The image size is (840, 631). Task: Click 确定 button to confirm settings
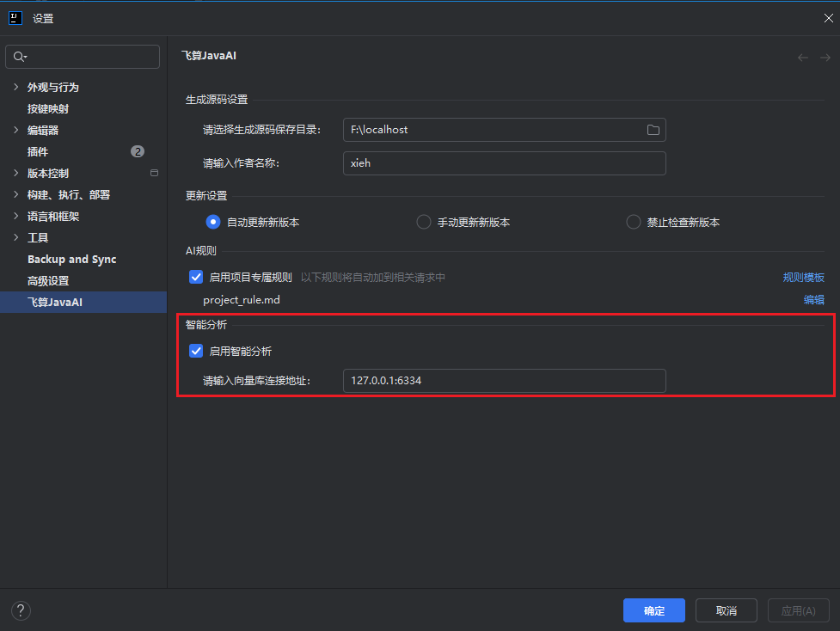coord(654,610)
